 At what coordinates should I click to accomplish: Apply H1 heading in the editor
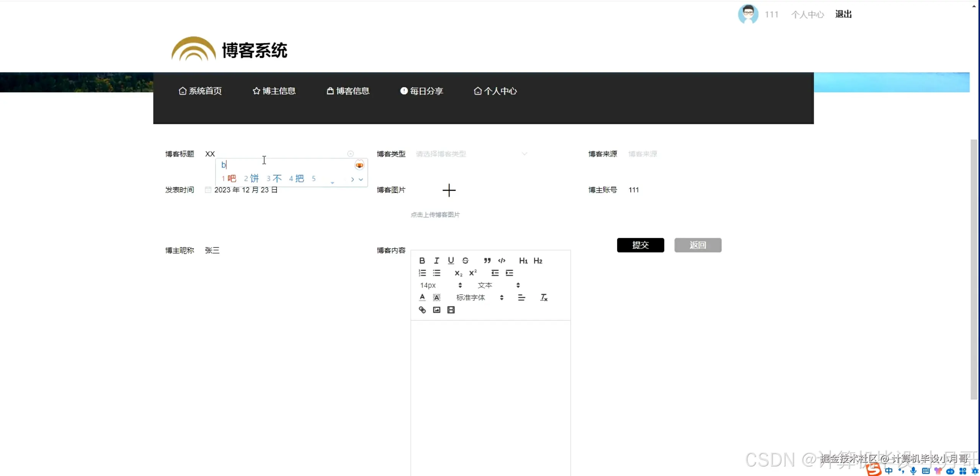click(523, 260)
